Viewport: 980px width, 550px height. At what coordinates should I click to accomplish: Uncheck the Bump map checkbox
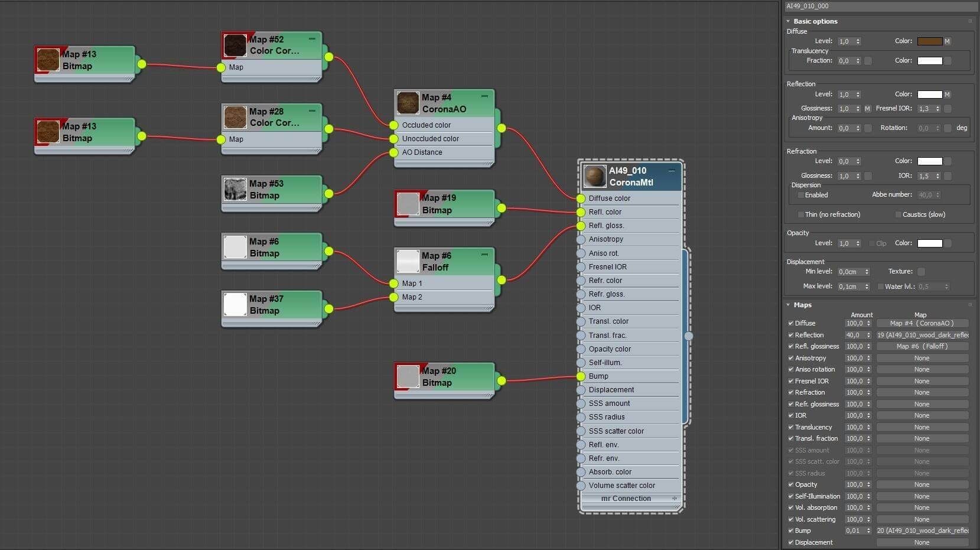pos(791,531)
